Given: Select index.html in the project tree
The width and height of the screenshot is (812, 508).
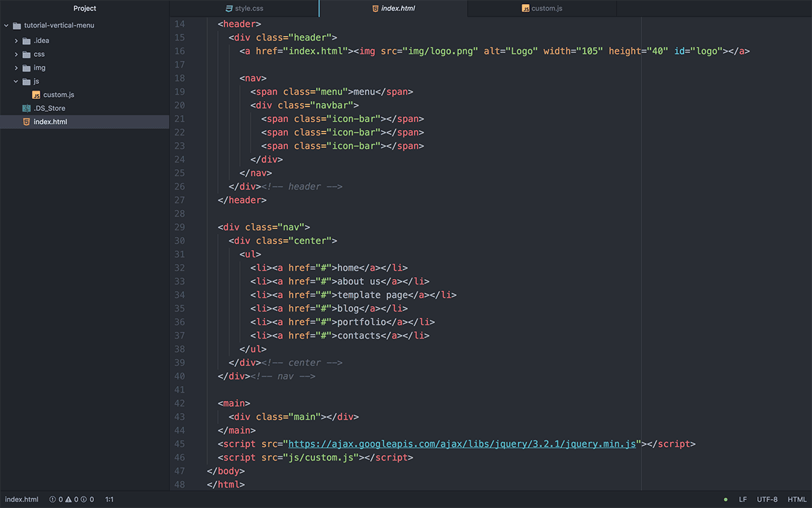Looking at the screenshot, I should (51, 122).
